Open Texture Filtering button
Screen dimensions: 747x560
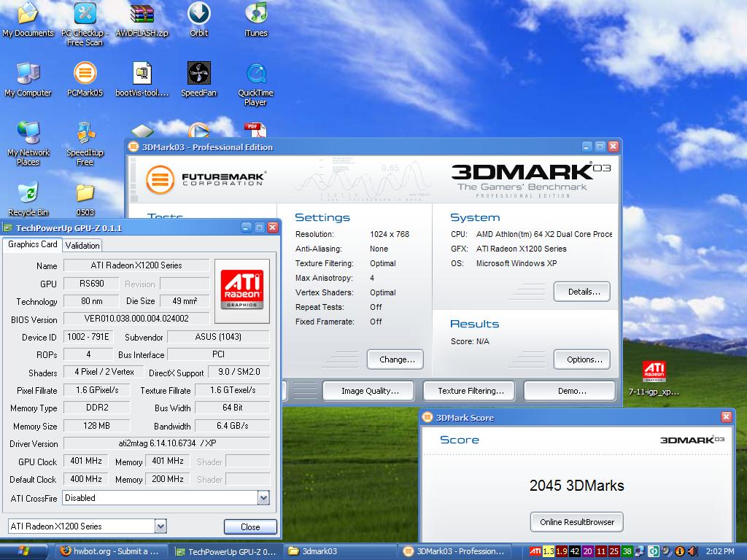(471, 391)
